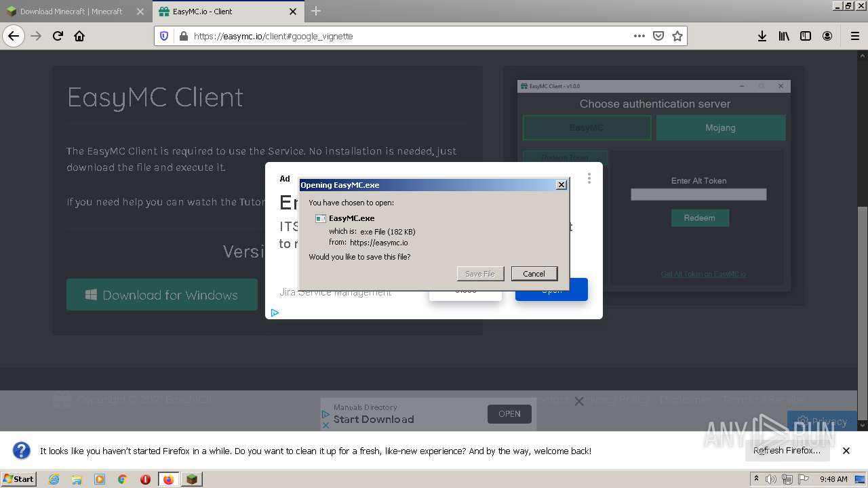This screenshot has width=868, height=488.
Task: Go back to previous page
Action: (14, 36)
